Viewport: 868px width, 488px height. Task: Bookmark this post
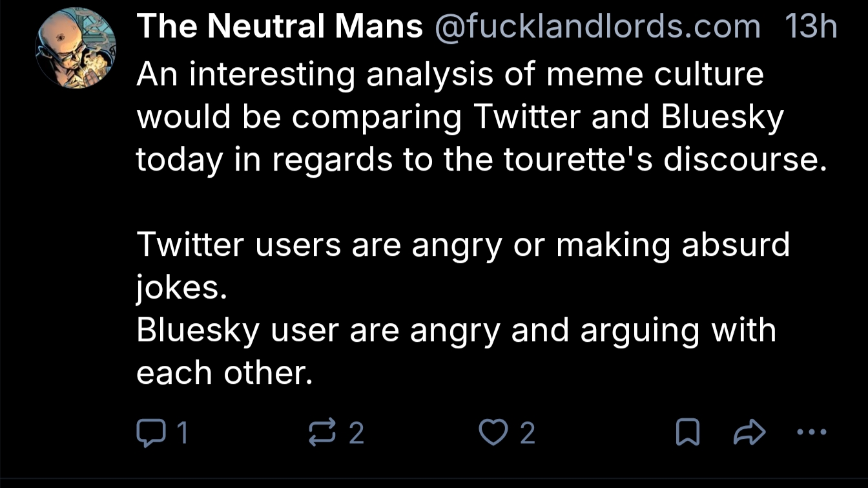point(687,432)
